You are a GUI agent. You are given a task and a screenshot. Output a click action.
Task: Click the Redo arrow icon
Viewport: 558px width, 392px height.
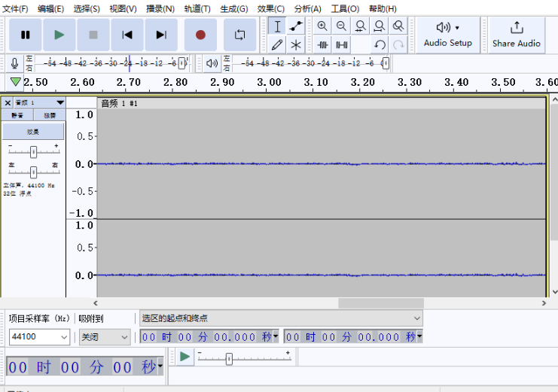[398, 45]
